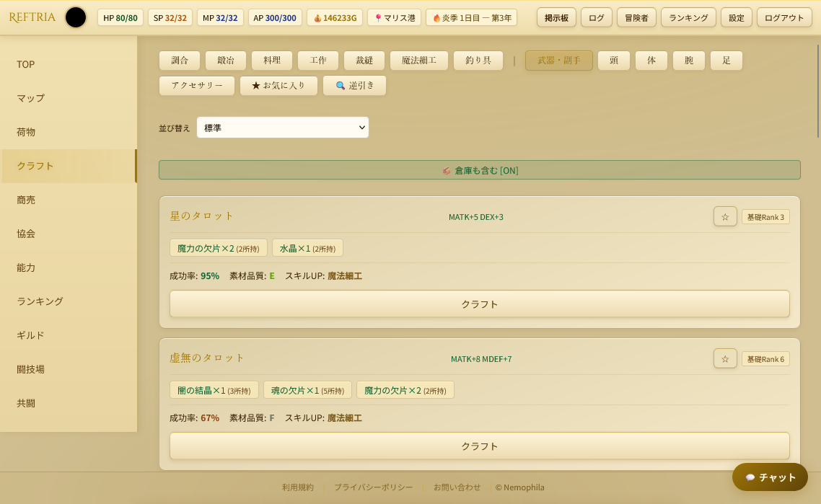This screenshot has height=504, width=821.
Task: Favorite 星のタロット via its star icon
Action: (724, 216)
